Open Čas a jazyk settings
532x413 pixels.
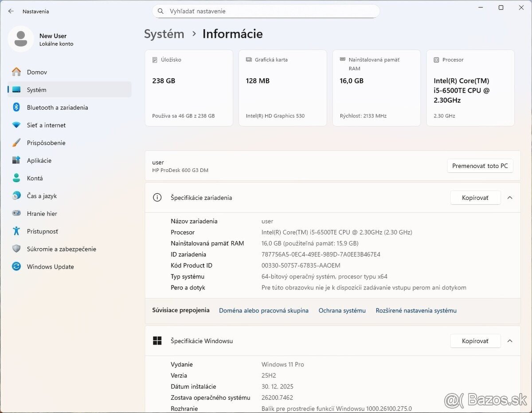coord(42,196)
